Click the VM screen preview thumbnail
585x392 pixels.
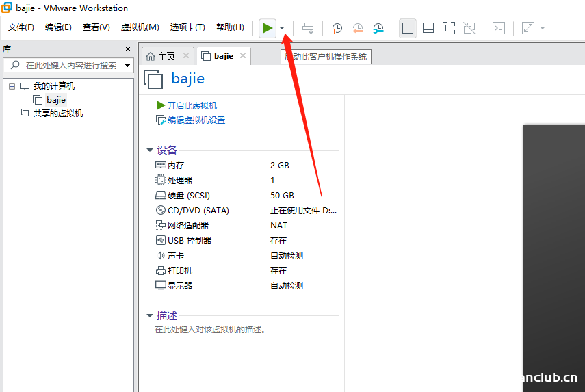click(x=554, y=258)
